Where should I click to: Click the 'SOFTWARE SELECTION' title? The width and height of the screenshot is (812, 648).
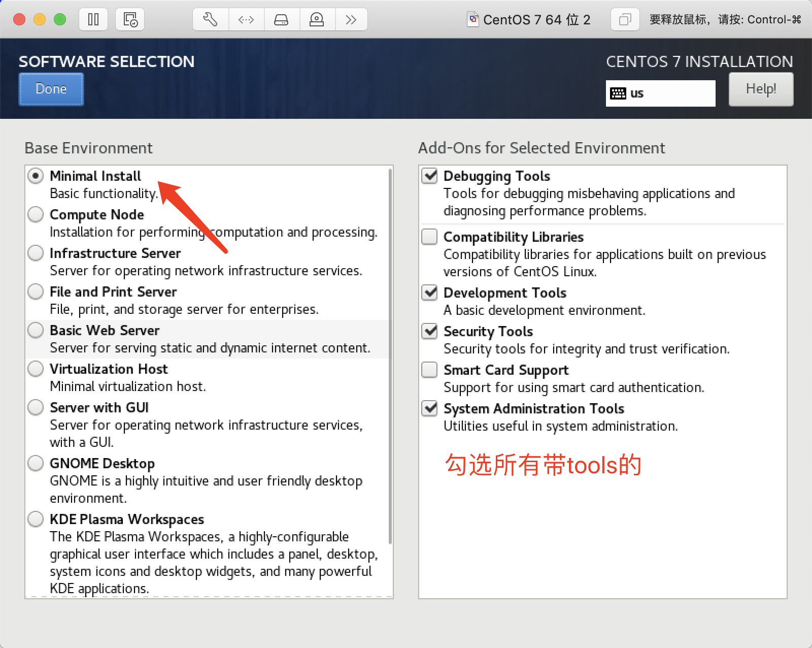click(x=107, y=61)
